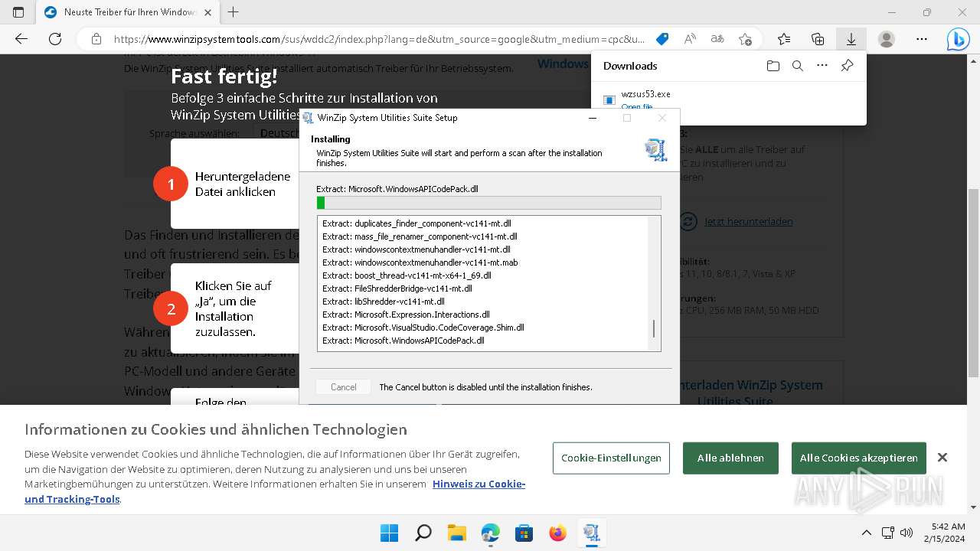Screen dimensions: 980x551
Task: Open the Favorites list
Action: (784, 39)
